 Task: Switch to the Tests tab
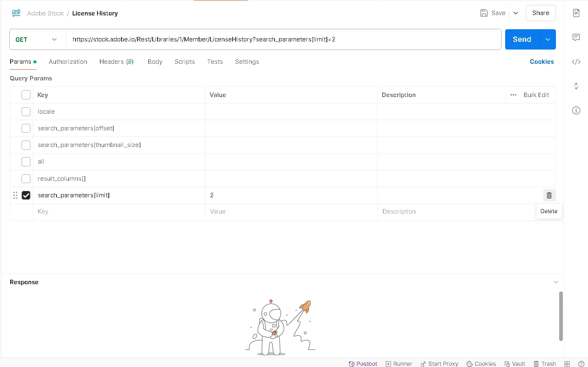pyautogui.click(x=215, y=62)
